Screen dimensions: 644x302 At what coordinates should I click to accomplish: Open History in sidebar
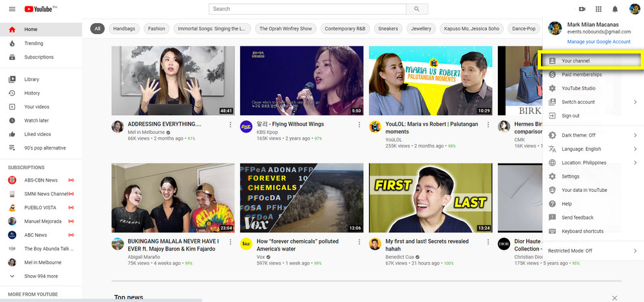(41, 93)
